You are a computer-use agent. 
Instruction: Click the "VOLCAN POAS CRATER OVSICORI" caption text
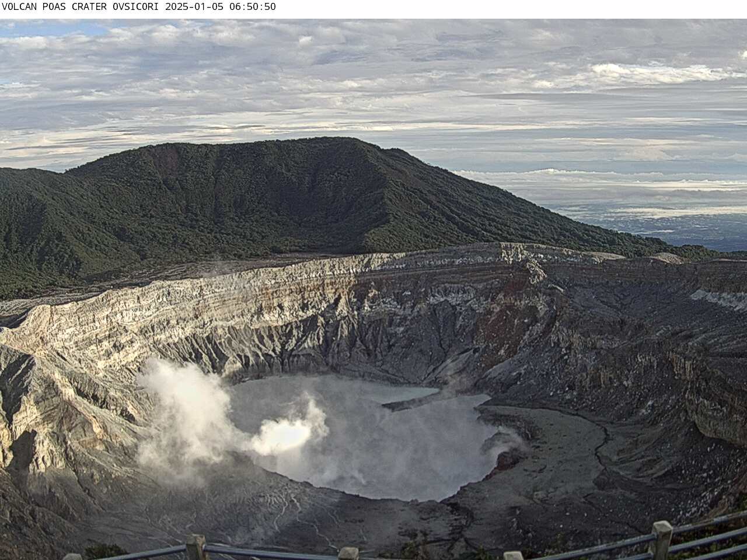tap(81, 7)
